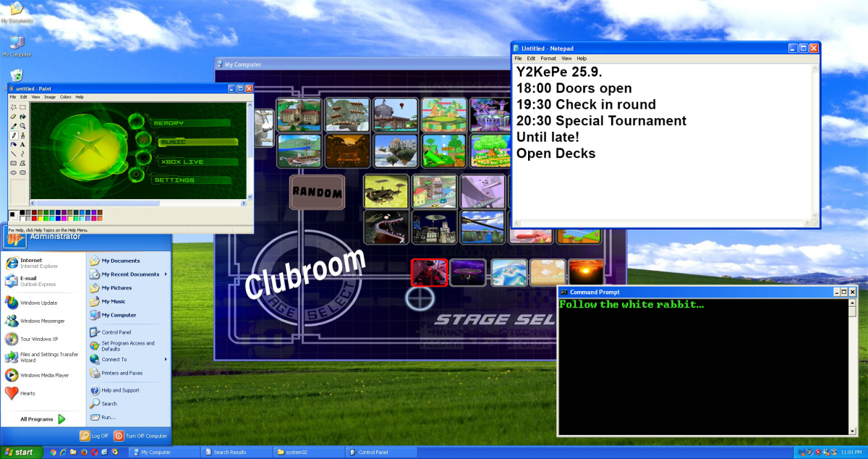Open the Image menu in Paint
Screen dimensions: 868x459
(x=50, y=97)
